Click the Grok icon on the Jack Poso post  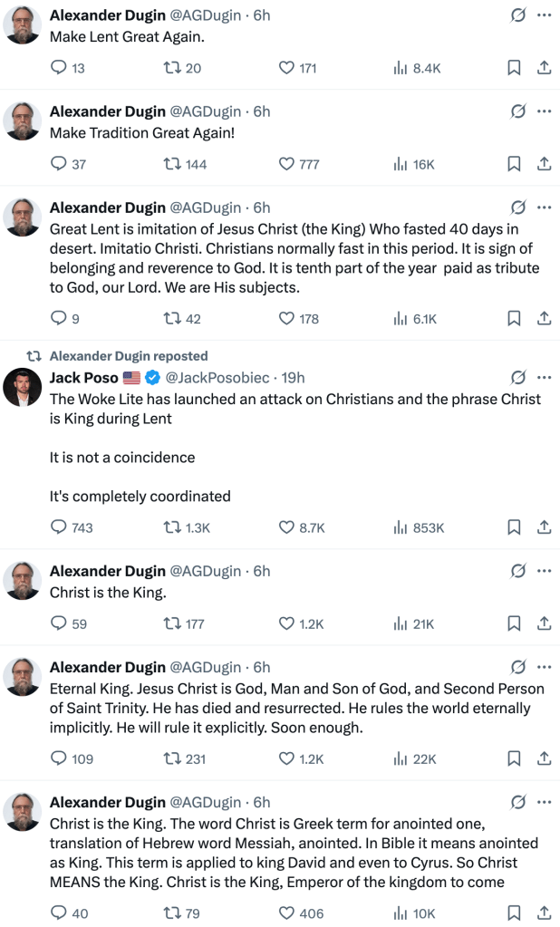tap(518, 377)
